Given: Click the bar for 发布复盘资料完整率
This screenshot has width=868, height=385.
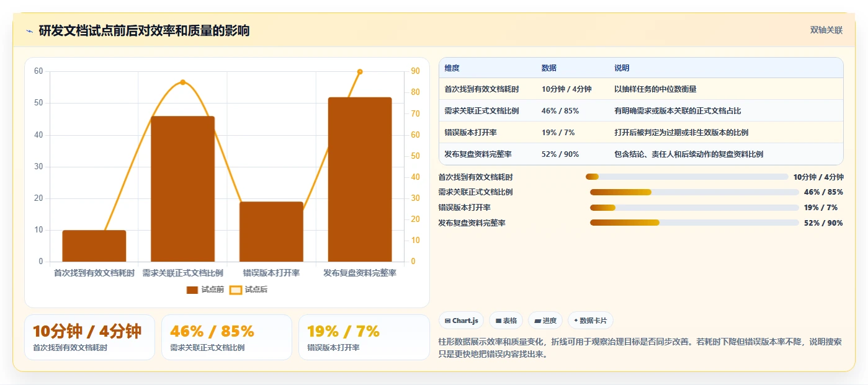Looking at the screenshot, I should pos(360,179).
